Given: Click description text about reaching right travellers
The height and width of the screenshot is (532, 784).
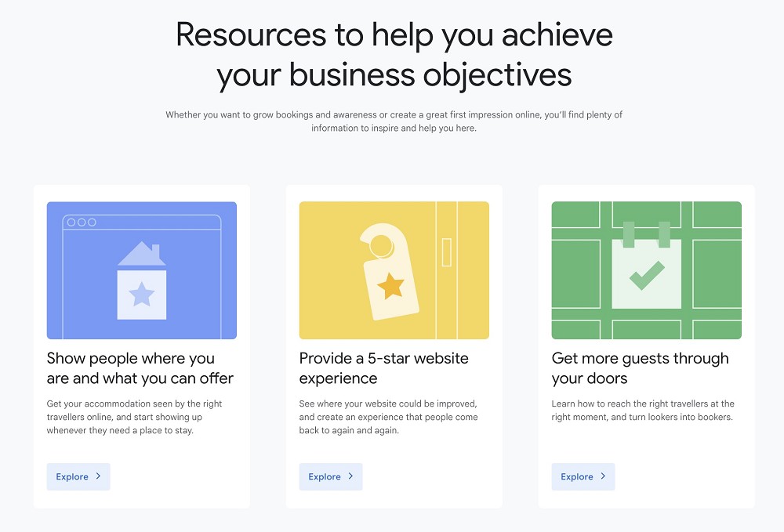Looking at the screenshot, I should pos(643,410).
